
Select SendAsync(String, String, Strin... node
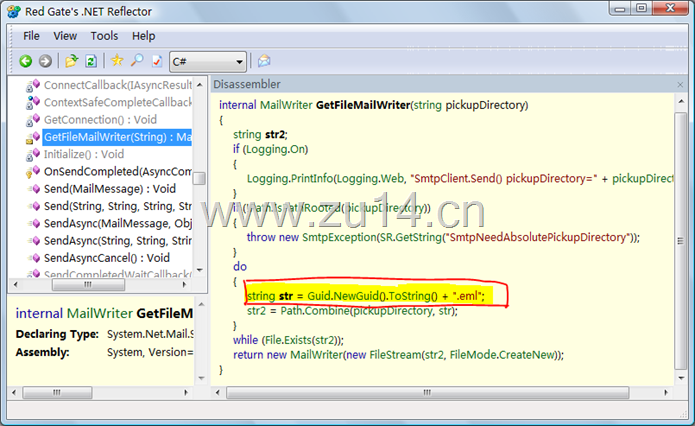(117, 240)
